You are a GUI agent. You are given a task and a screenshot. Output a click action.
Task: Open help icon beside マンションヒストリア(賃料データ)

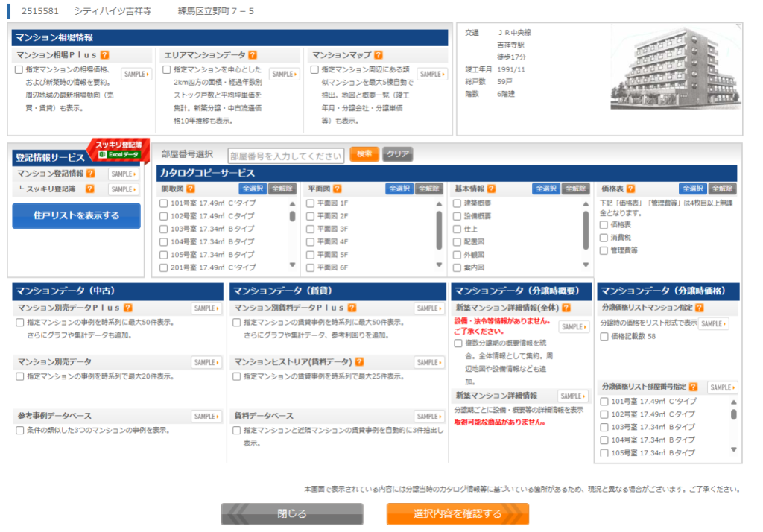tap(360, 362)
